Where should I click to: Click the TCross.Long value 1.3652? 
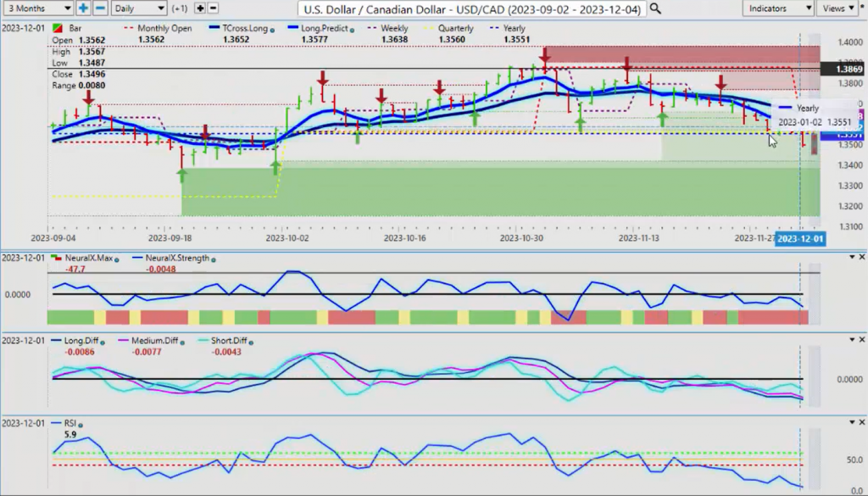click(x=236, y=39)
